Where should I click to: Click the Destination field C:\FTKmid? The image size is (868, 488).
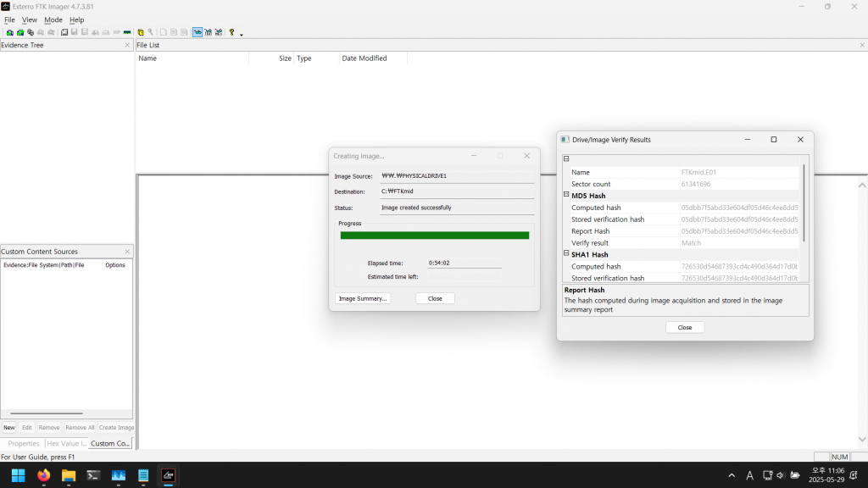tap(457, 191)
